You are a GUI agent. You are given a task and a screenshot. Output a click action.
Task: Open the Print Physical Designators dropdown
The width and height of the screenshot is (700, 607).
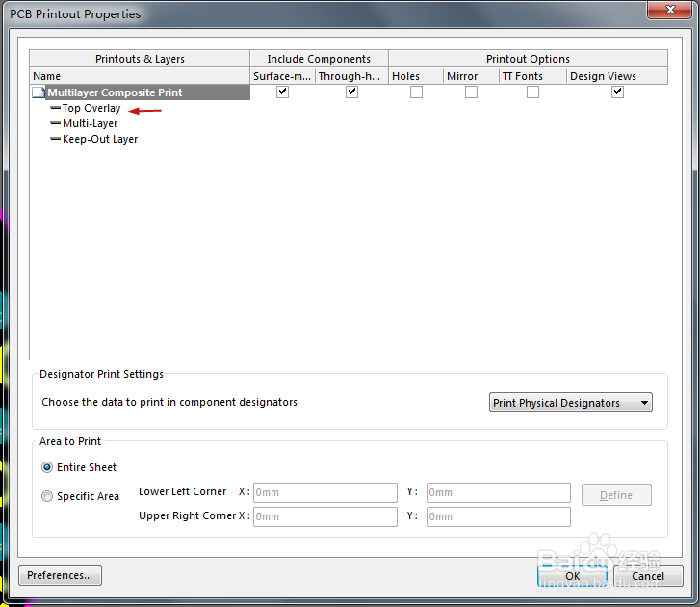tap(571, 403)
